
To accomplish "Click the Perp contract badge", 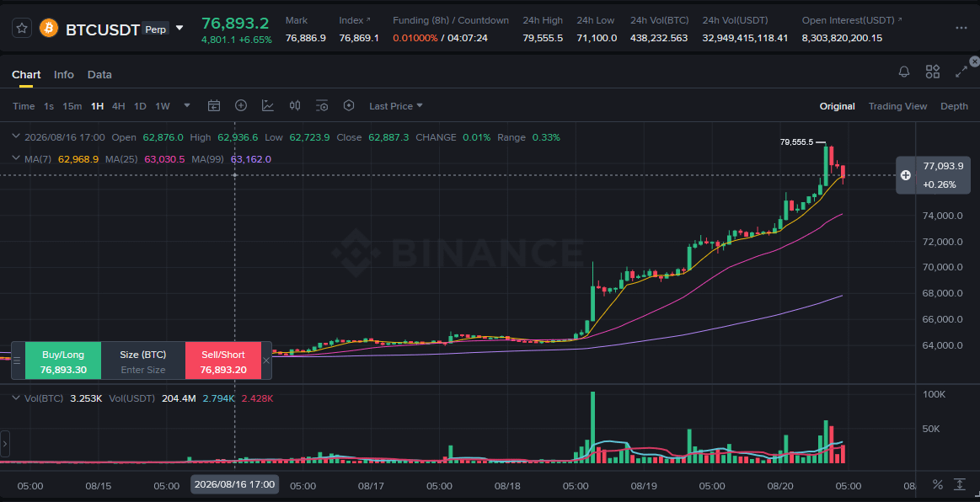I will click(x=156, y=29).
